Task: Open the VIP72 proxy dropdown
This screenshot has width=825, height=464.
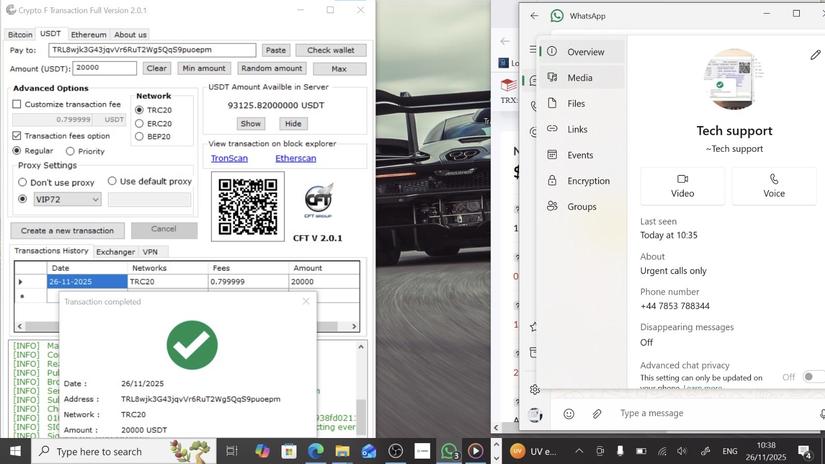Action: [67, 199]
